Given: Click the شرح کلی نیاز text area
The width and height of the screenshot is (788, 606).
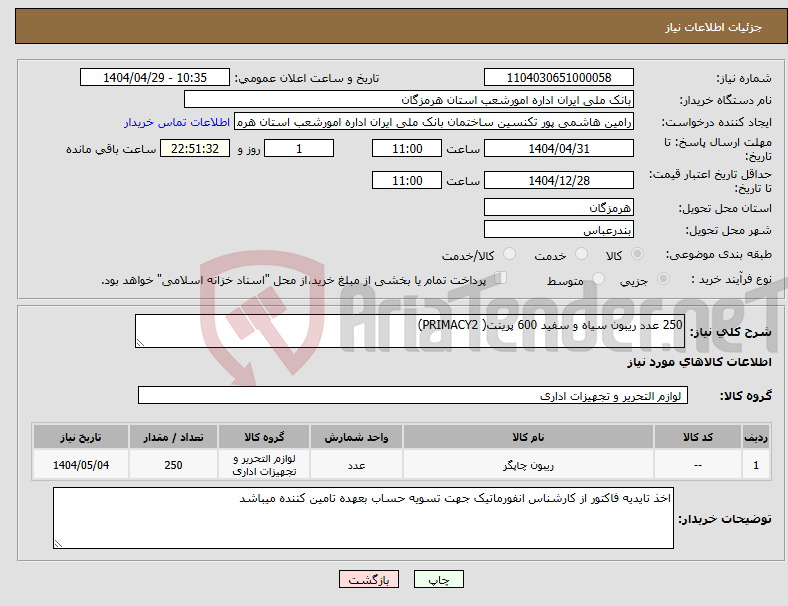Looking at the screenshot, I should [x=410, y=331].
